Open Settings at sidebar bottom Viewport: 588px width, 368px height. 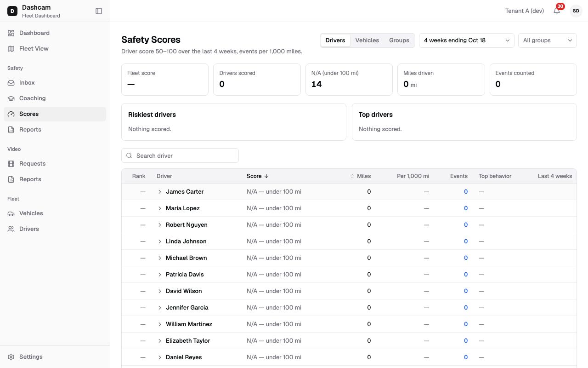55,357
